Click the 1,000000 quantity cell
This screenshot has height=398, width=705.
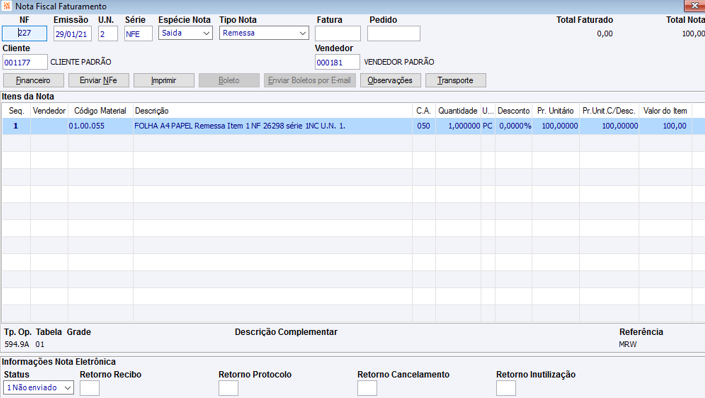pos(458,126)
